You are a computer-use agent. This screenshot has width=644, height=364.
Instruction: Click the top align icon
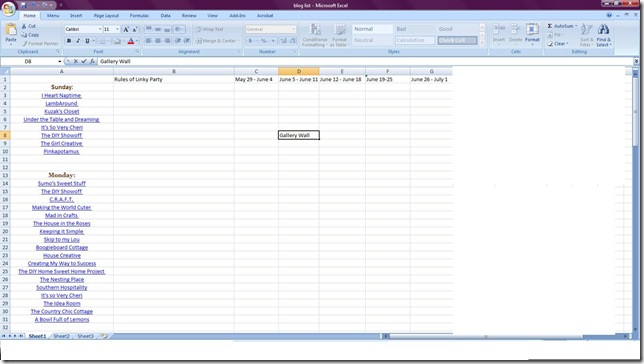tap(149, 29)
